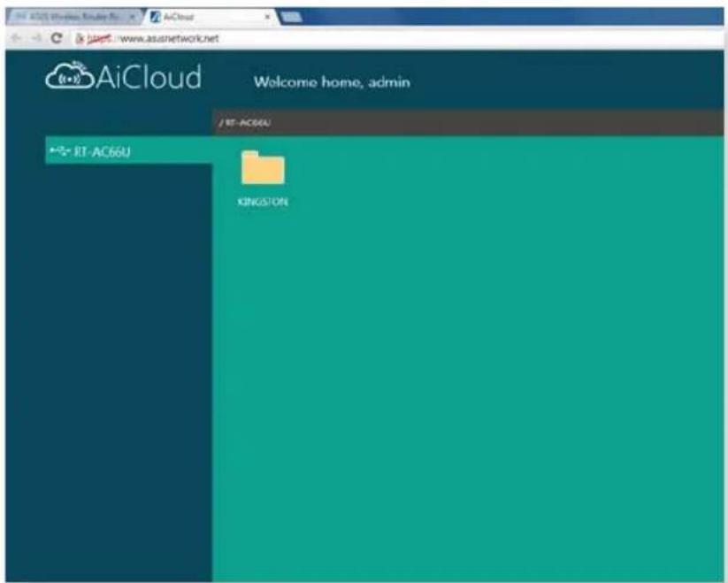The width and height of the screenshot is (728, 583).
Task: Go back using browser back arrow
Action: 16,38
